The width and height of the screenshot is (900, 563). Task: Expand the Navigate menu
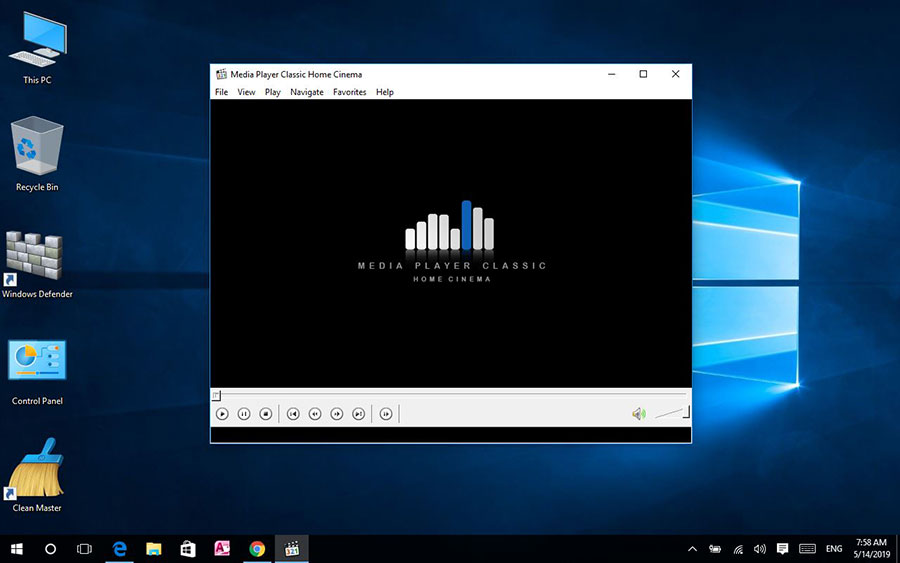tap(307, 92)
